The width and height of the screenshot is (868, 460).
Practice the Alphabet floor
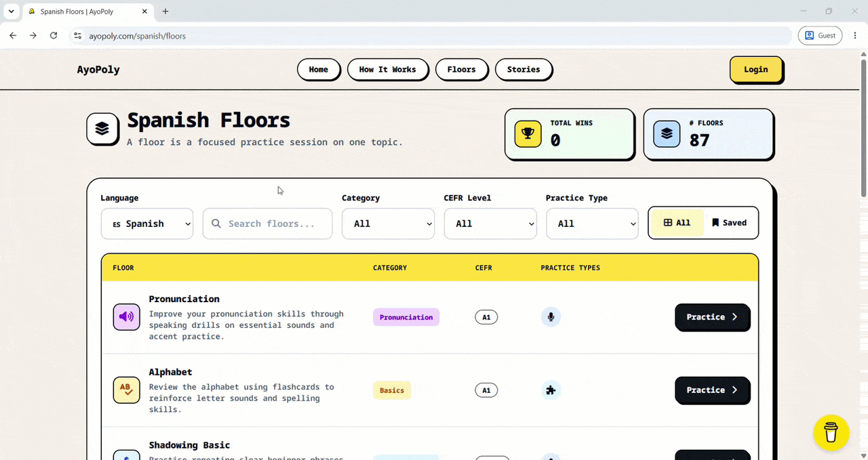point(712,390)
